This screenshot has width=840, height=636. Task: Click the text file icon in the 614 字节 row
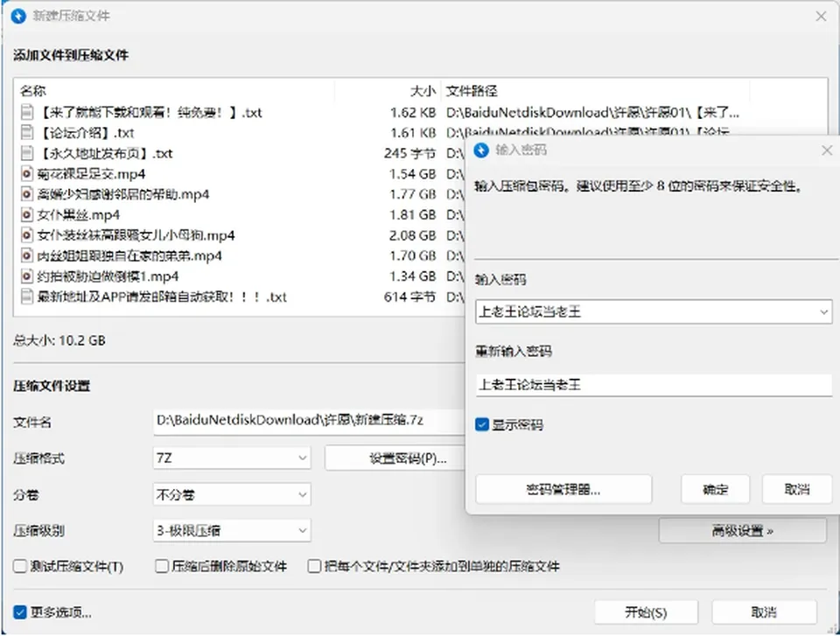point(27,297)
